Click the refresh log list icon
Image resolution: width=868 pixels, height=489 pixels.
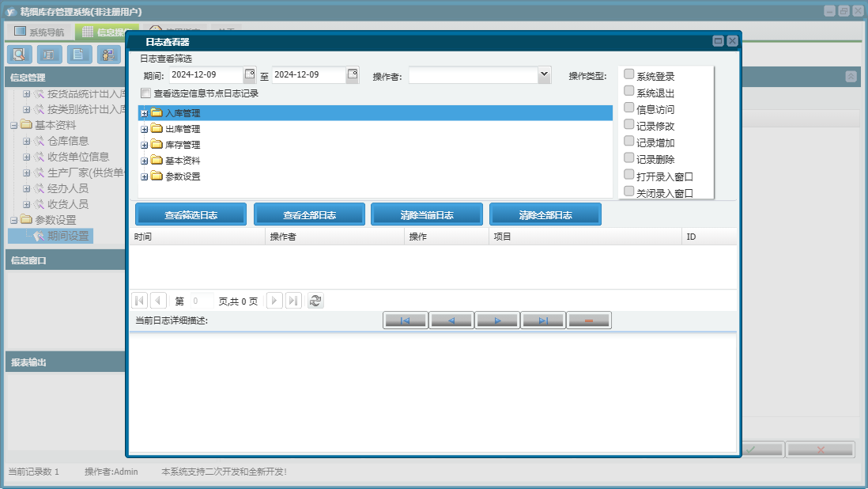[315, 301]
